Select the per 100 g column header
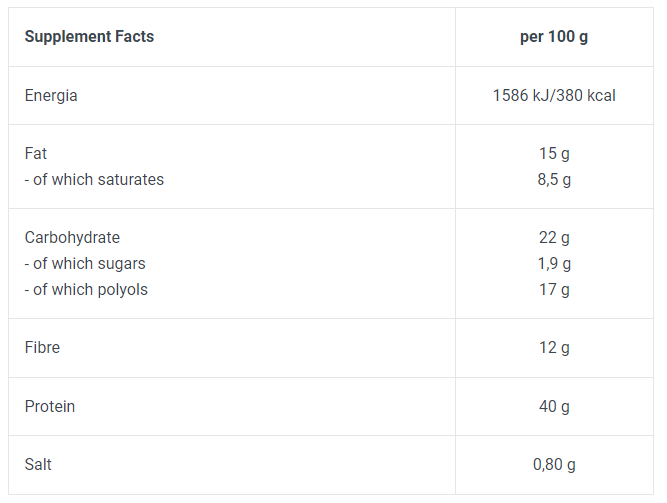667x503 pixels. pos(554,37)
